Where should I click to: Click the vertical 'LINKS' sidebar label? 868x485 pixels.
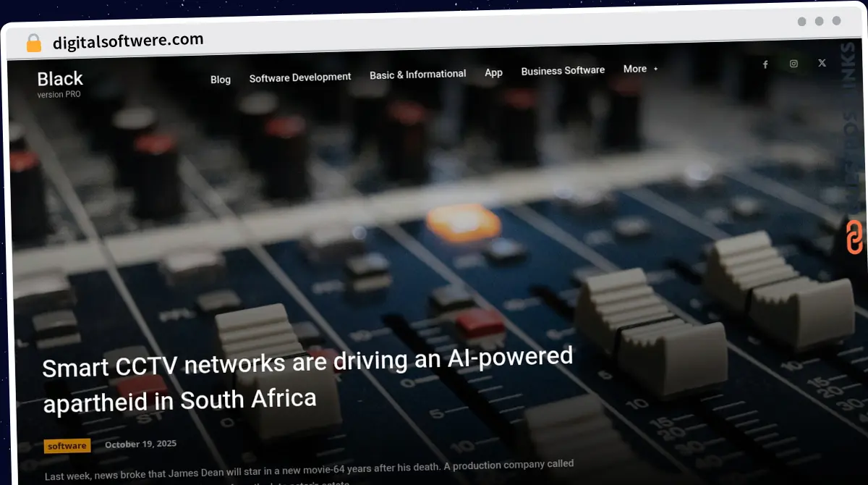point(846,65)
